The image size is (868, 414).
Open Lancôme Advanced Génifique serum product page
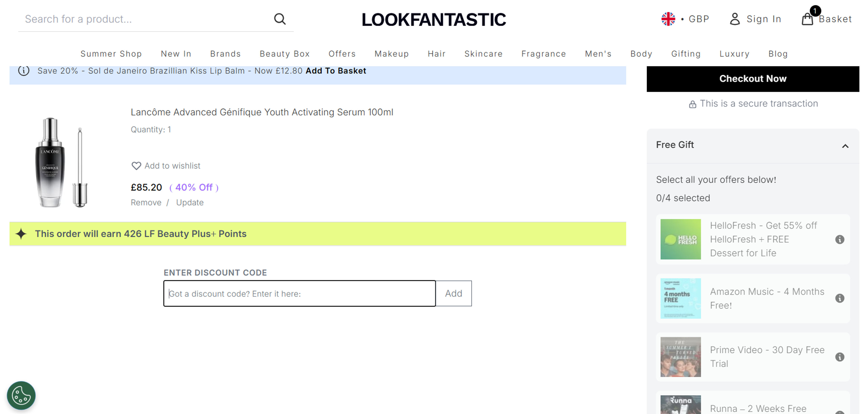(x=262, y=112)
